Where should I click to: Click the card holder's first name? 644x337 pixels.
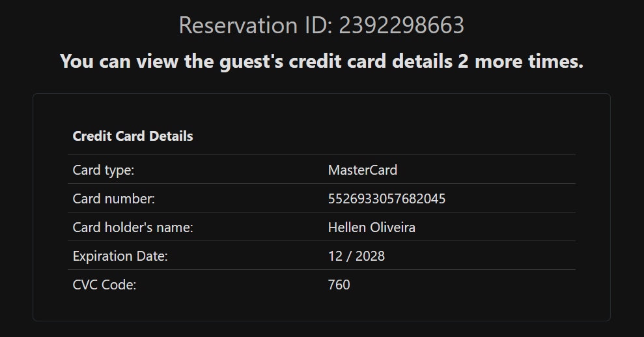click(x=346, y=227)
